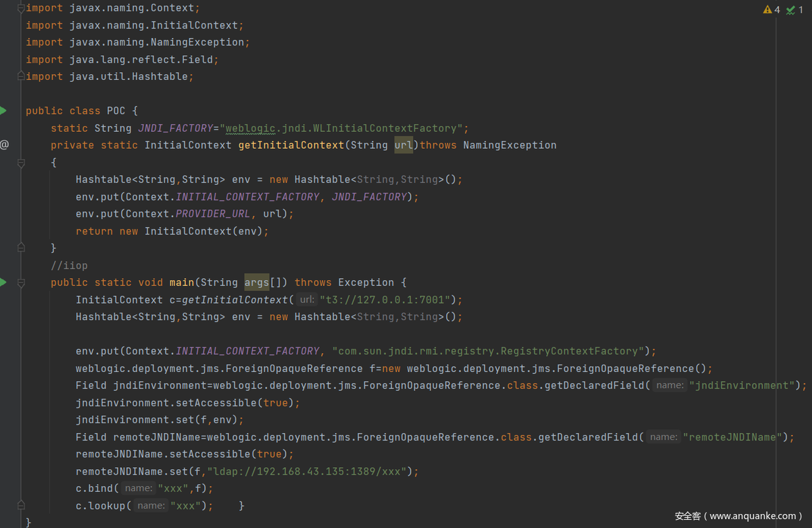Click the "url:" inlay hint

point(307,300)
